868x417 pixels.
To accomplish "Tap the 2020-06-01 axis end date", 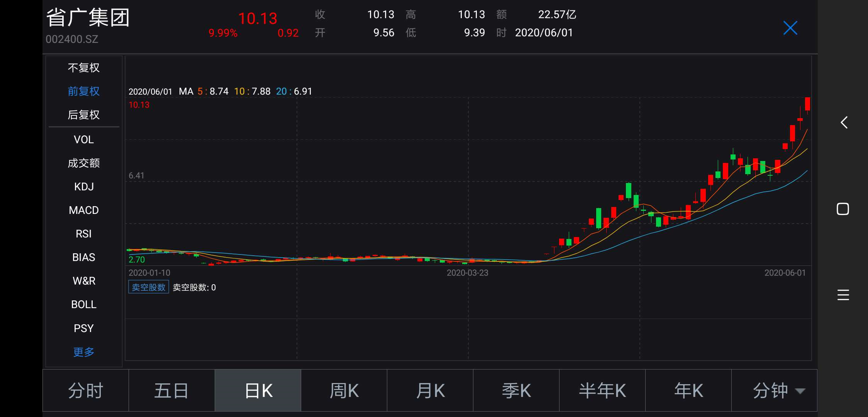I will coord(785,273).
